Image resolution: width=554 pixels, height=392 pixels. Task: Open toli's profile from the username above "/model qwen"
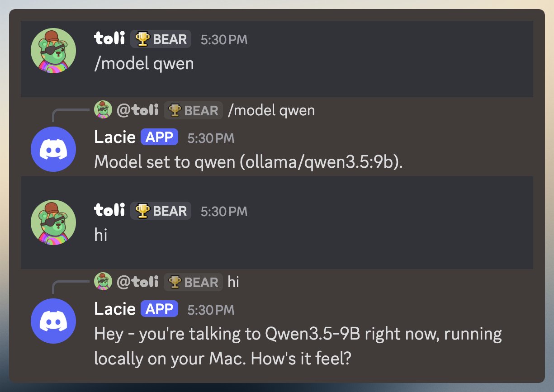(109, 39)
